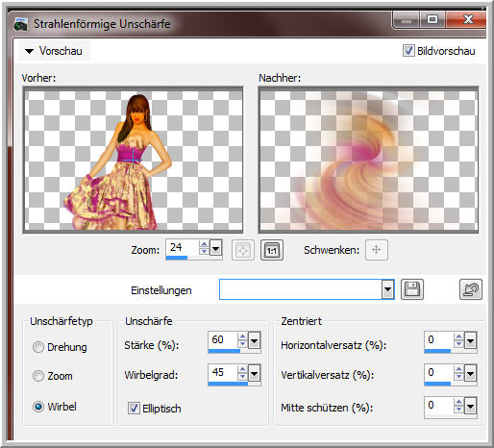Open the Einstellungen presets dropdown
Image resolution: width=494 pixels, height=448 pixels.
(x=387, y=289)
